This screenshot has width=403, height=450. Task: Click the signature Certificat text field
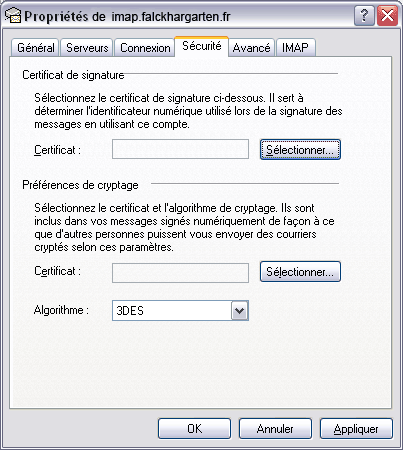(x=180, y=149)
